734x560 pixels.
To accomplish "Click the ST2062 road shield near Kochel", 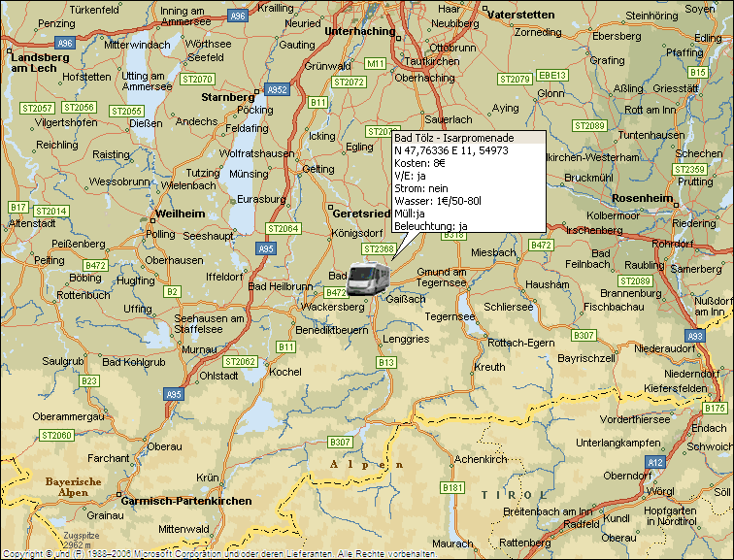I will coord(240,362).
